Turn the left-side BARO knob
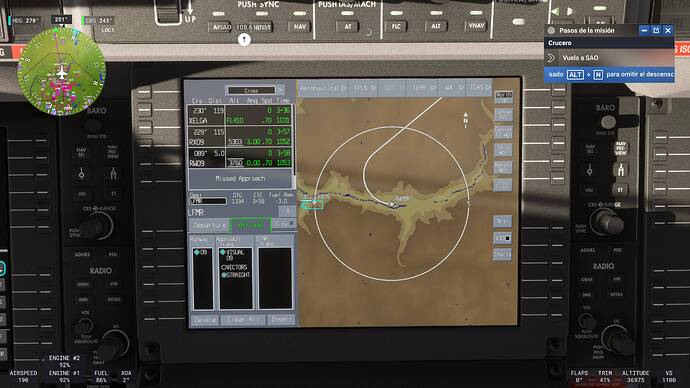This screenshot has width=690, height=388. 93,126
